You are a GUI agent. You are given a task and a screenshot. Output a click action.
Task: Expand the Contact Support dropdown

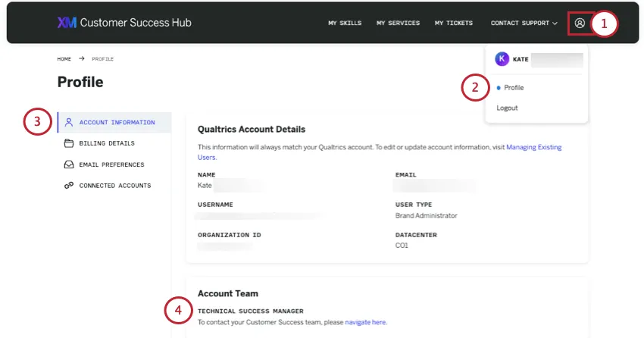pos(520,23)
